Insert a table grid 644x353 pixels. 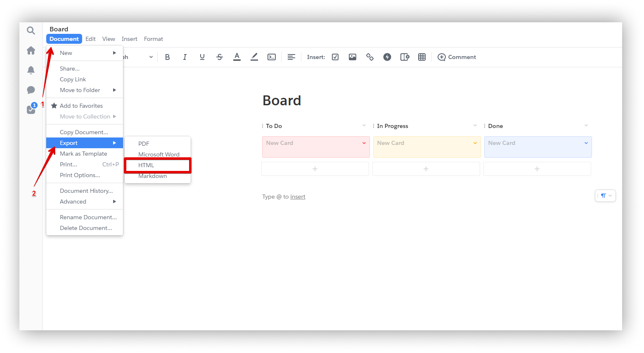pyautogui.click(x=422, y=57)
